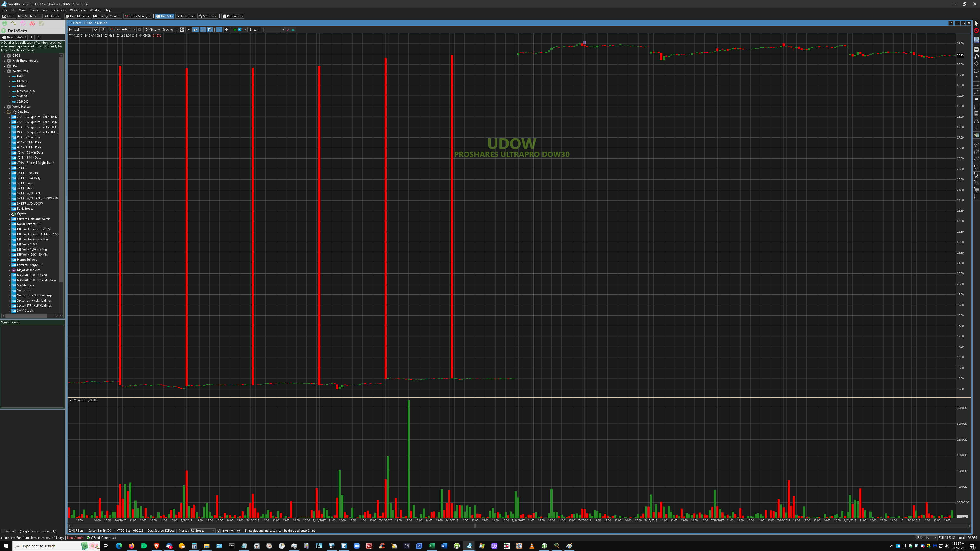The image size is (980, 551).
Task: Select the right arrow drawing tool
Action: click(x=976, y=99)
